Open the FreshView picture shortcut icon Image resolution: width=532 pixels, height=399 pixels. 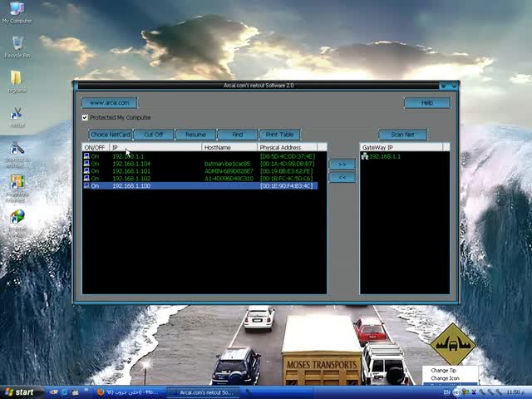17,182
